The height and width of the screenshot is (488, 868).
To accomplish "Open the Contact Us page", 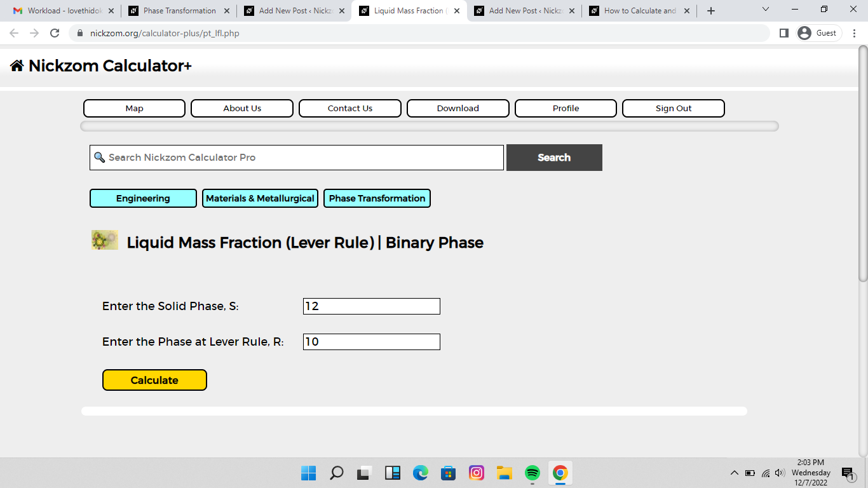I will (350, 108).
